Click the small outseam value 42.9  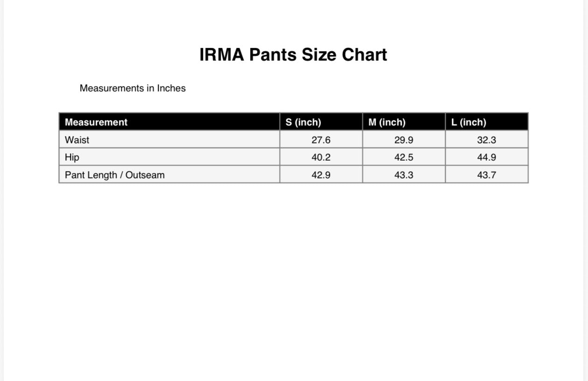pyautogui.click(x=321, y=175)
